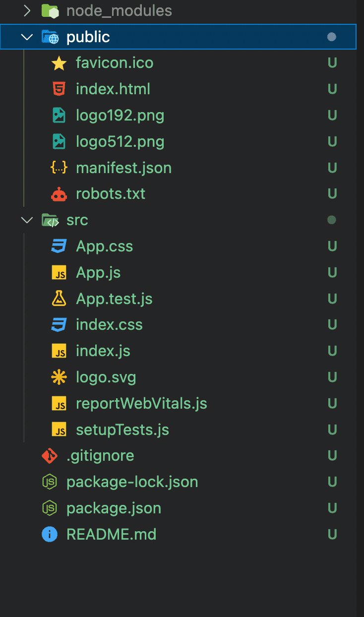364x617 pixels.
Task: Click the modified dot on the src folder
Action: click(x=332, y=220)
